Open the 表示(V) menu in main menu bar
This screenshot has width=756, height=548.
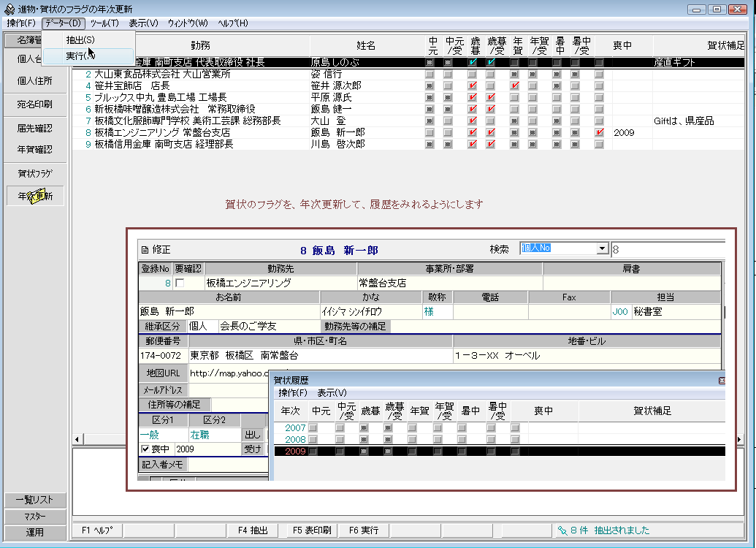click(x=143, y=23)
